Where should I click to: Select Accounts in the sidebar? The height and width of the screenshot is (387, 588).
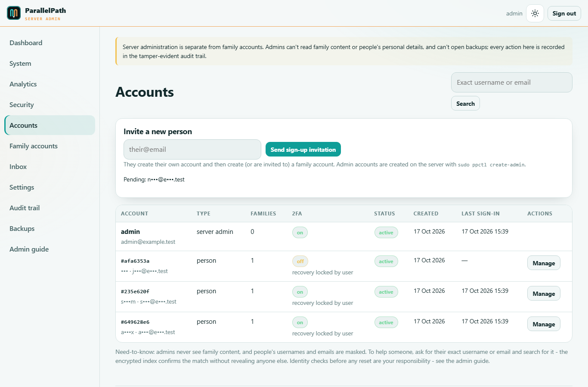(50, 125)
